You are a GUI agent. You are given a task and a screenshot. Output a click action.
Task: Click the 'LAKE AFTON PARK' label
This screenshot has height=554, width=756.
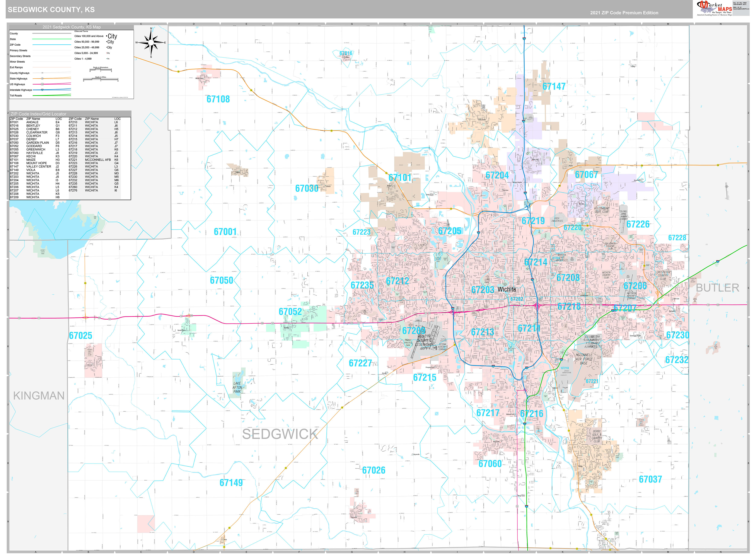237,387
